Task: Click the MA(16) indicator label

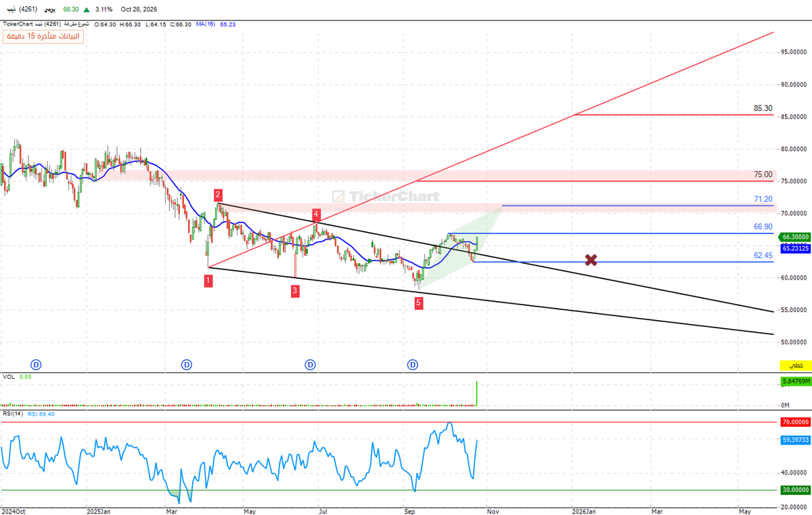Action: coord(206,24)
